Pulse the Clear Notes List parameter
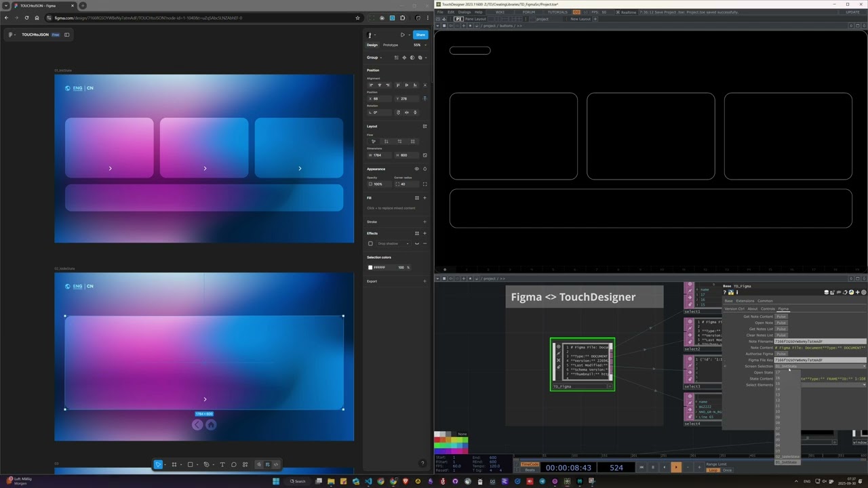 tap(781, 335)
